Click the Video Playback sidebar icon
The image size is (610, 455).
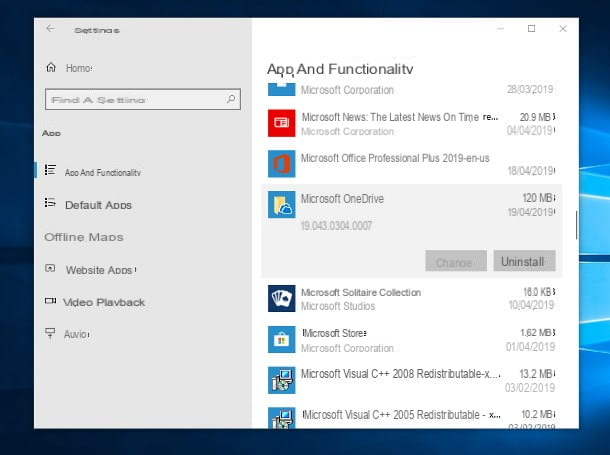[x=50, y=301]
